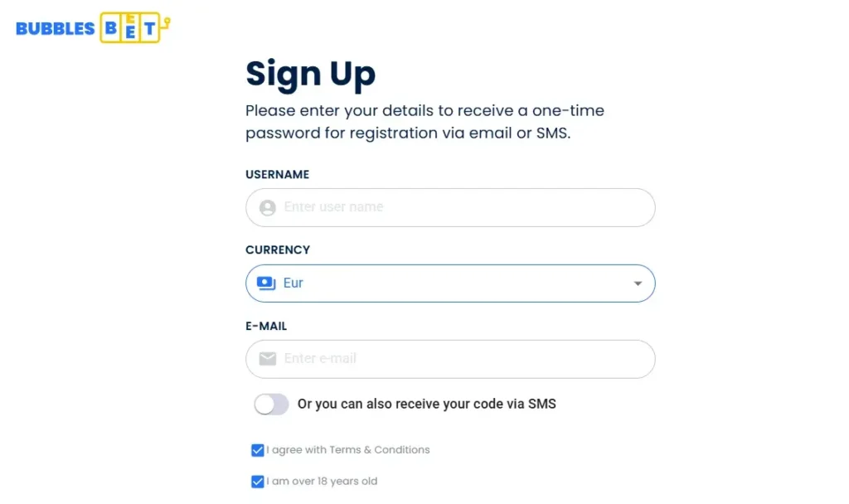This screenshot has width=849, height=504.
Task: Click the registration instructions text
Action: [x=424, y=121]
